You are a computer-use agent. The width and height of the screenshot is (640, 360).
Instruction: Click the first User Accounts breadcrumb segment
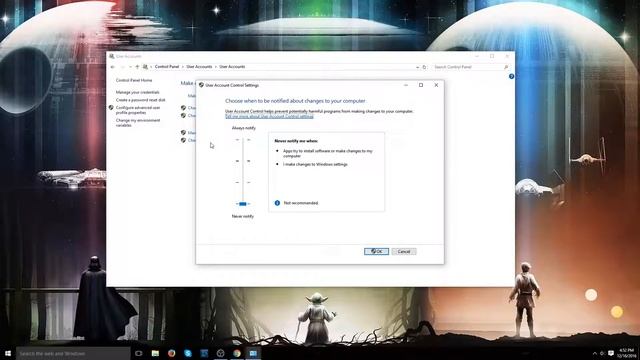tap(199, 67)
